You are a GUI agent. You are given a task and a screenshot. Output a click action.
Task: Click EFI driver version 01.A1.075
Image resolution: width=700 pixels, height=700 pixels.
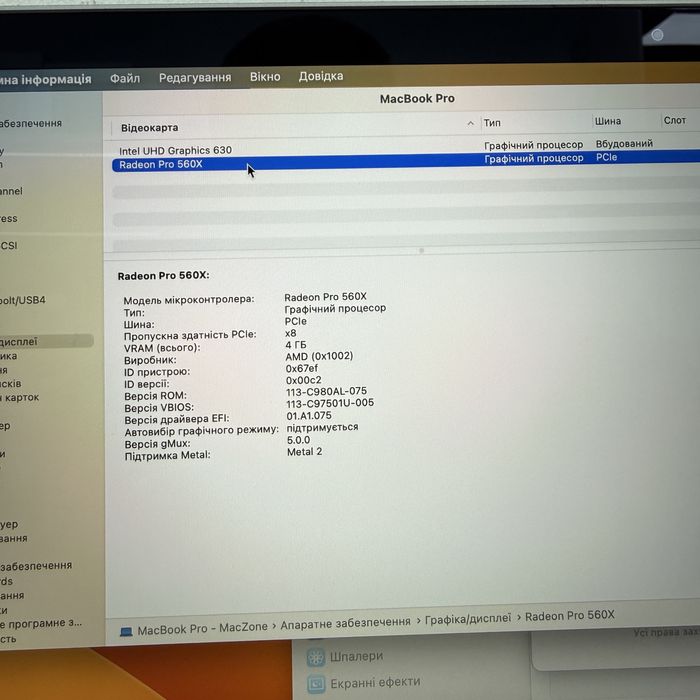tap(309, 416)
